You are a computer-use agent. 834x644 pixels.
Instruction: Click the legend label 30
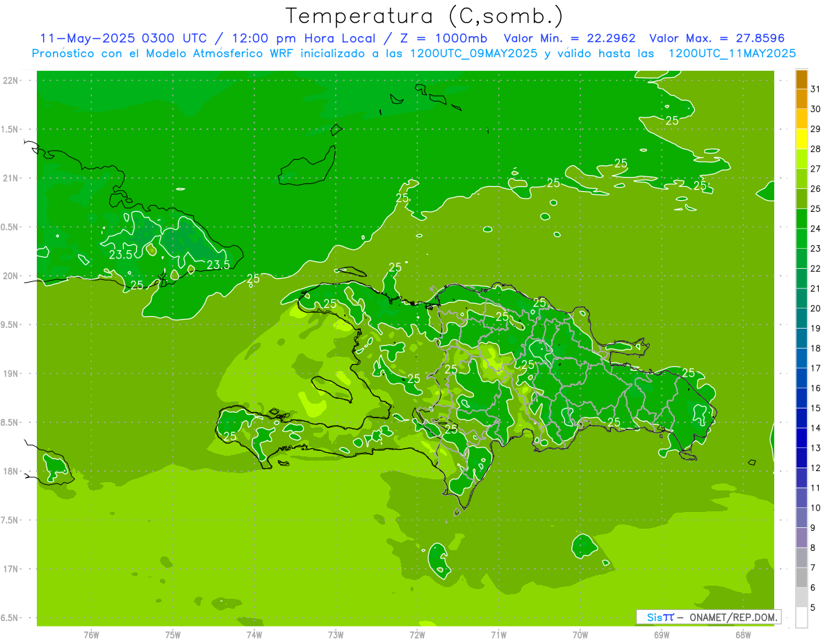816,109
